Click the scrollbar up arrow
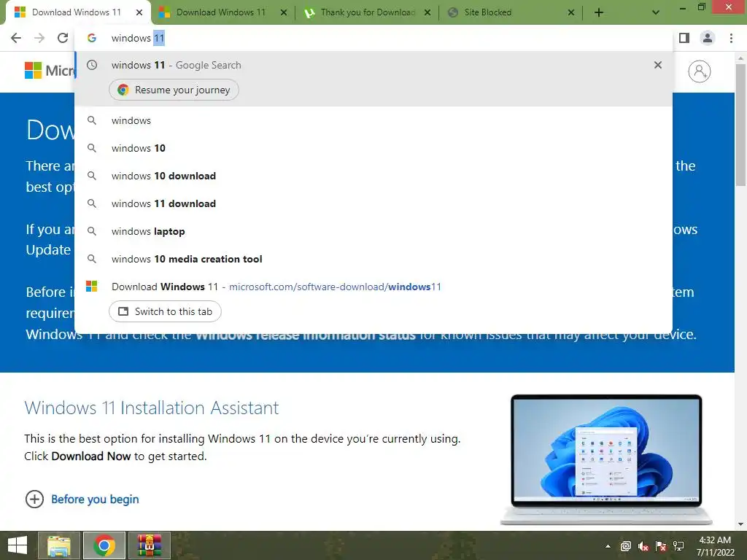 [x=740, y=58]
